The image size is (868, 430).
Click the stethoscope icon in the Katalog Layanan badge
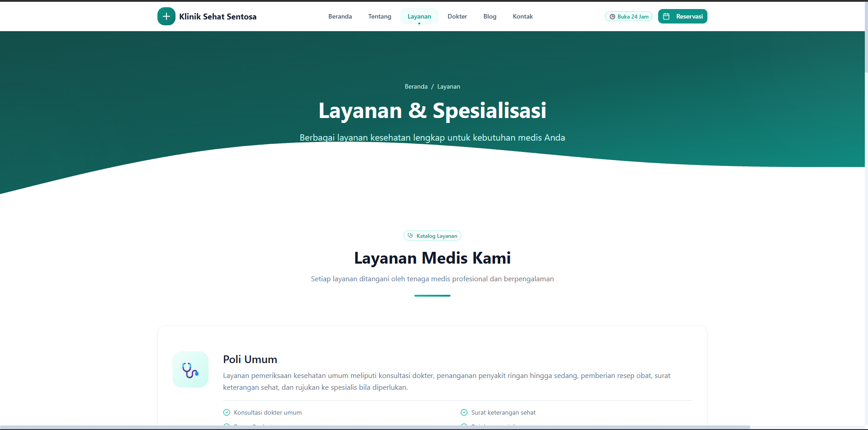tap(410, 236)
